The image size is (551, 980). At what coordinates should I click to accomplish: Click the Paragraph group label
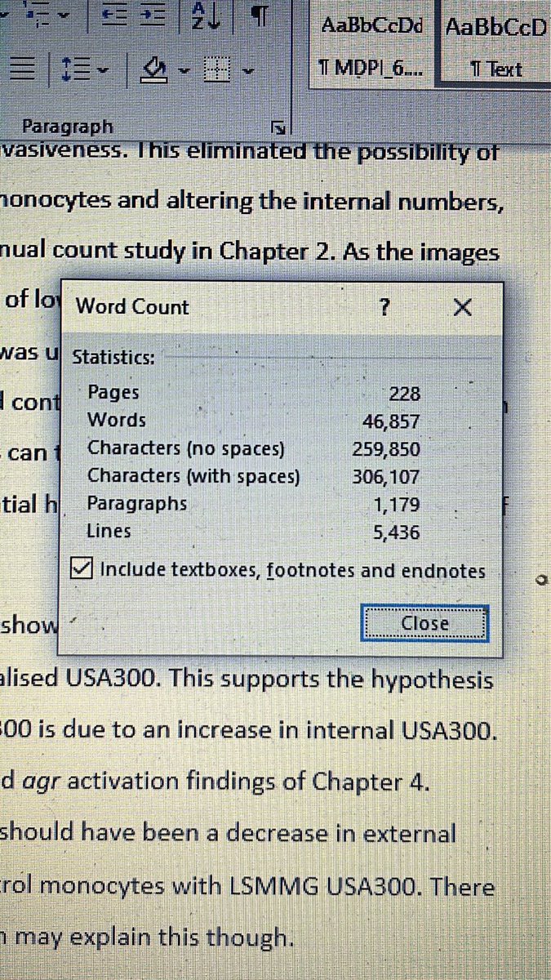tap(68, 127)
